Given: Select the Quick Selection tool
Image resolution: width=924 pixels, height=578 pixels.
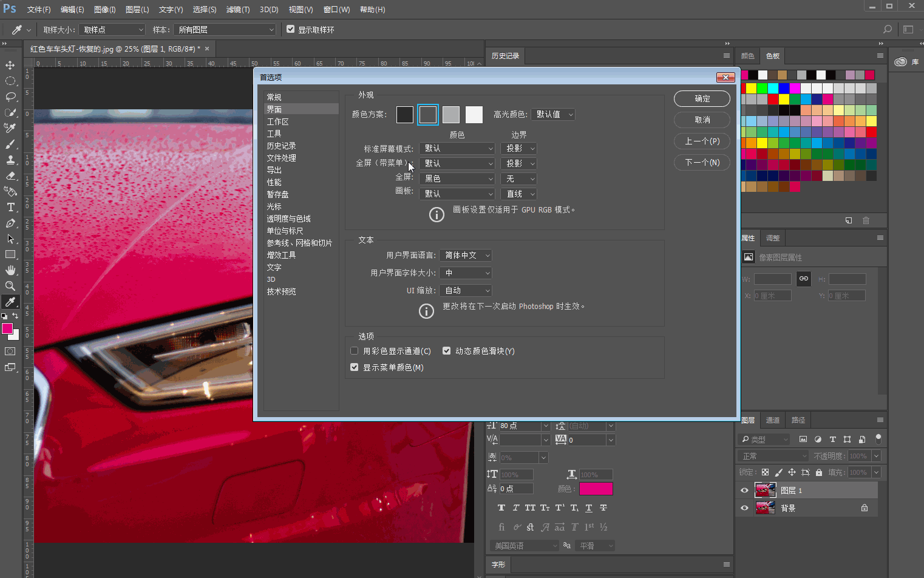Looking at the screenshot, I should point(10,112).
